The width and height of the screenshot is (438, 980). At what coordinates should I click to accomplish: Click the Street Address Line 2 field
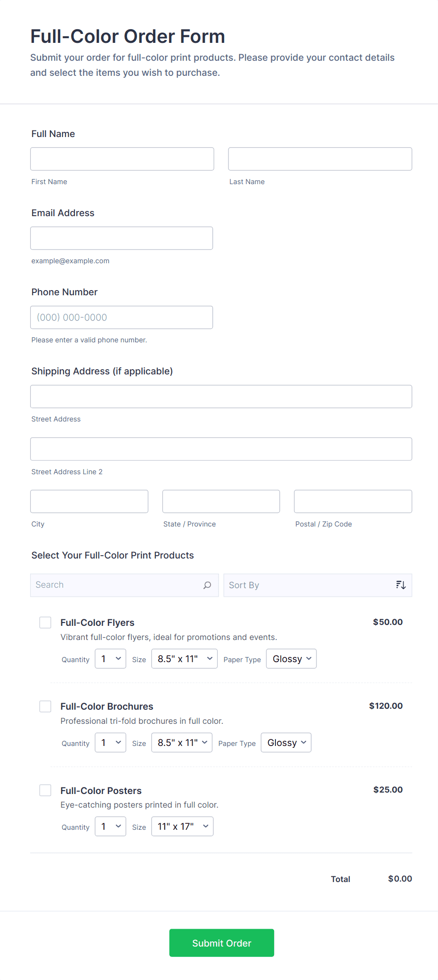[221, 449]
